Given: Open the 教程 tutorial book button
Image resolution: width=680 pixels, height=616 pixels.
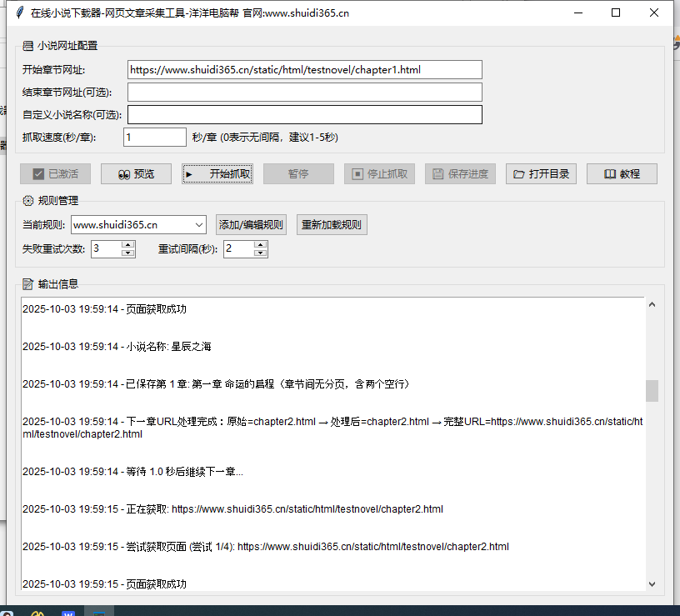Looking at the screenshot, I should click(x=622, y=174).
